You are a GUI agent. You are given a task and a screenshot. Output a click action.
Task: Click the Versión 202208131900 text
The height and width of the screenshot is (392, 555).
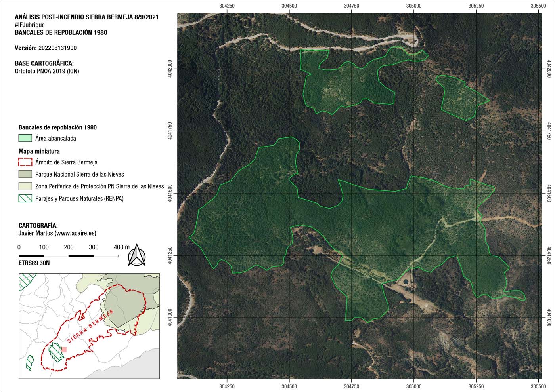[46, 48]
